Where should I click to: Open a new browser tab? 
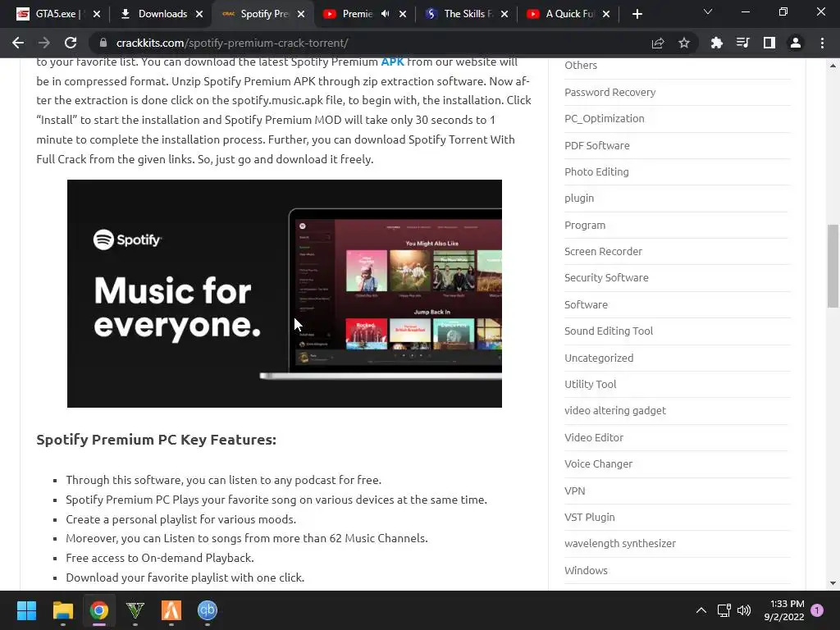click(637, 14)
